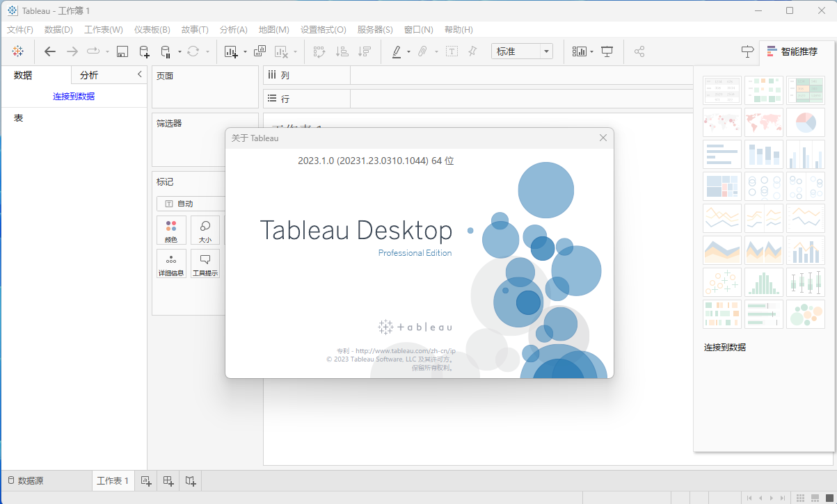Image resolution: width=837 pixels, height=504 pixels.
Task: Select the histogram chart thumbnail
Action: pyautogui.click(x=764, y=282)
